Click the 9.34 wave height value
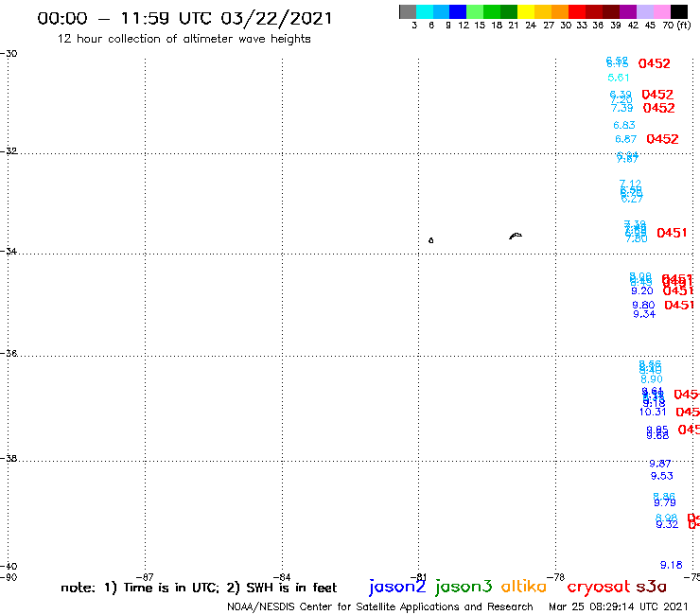 [644, 314]
